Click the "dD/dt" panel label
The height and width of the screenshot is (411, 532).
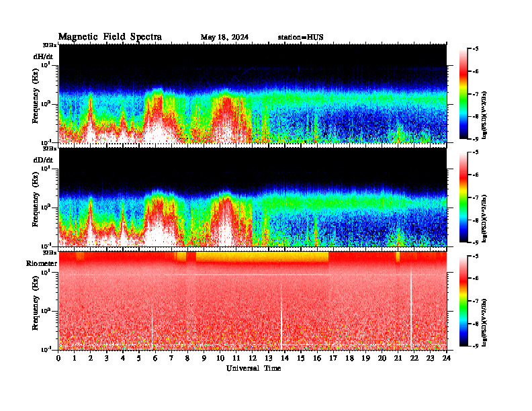click(x=43, y=160)
